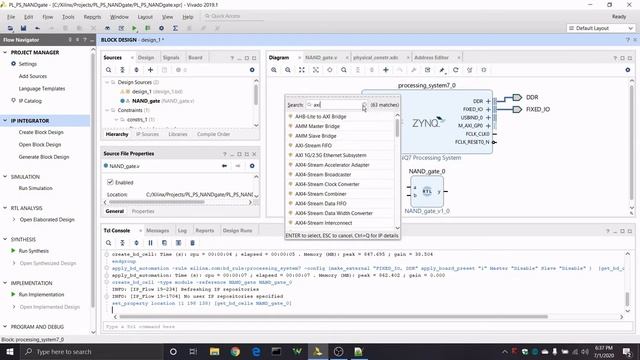Click Run Implementation in Flow Navigator
The width and height of the screenshot is (640, 360).
point(41,295)
